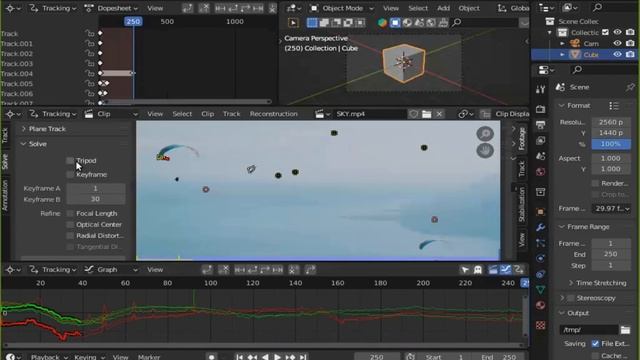Click the dopesheet horizontal scrollbar

[x=188, y=102]
